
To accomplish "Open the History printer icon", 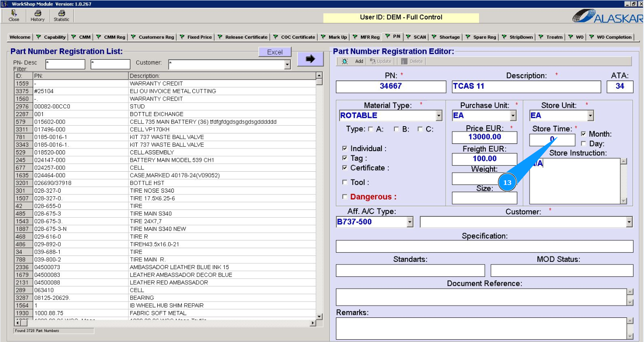I will [37, 16].
